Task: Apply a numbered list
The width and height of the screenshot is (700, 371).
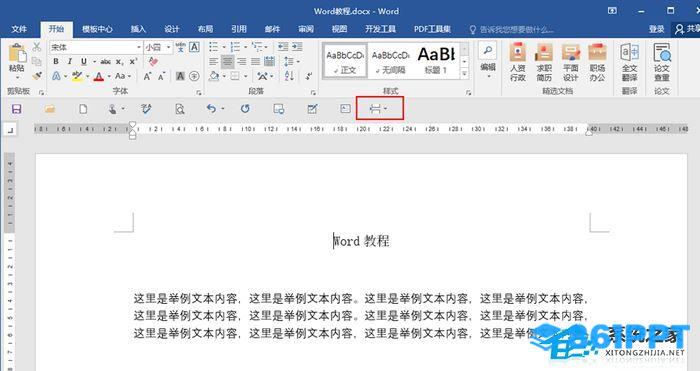Action: pos(235,47)
